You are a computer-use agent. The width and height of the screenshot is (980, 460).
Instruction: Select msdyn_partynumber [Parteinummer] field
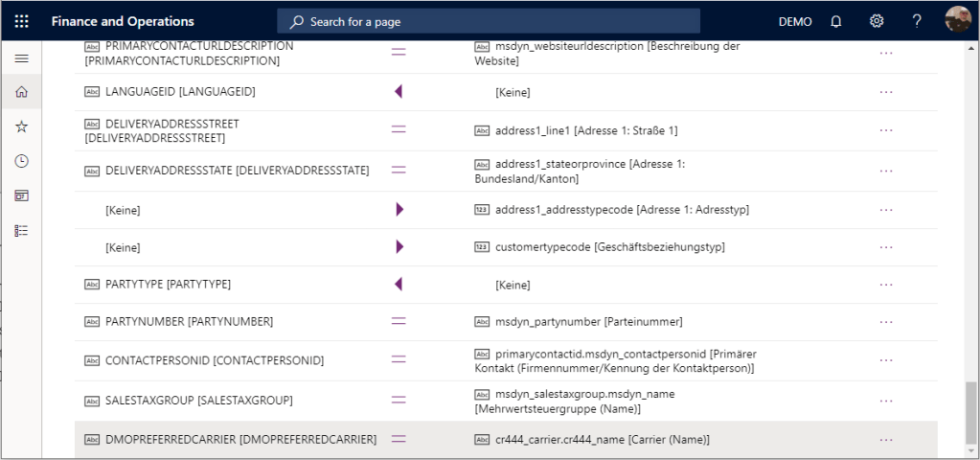tap(589, 322)
